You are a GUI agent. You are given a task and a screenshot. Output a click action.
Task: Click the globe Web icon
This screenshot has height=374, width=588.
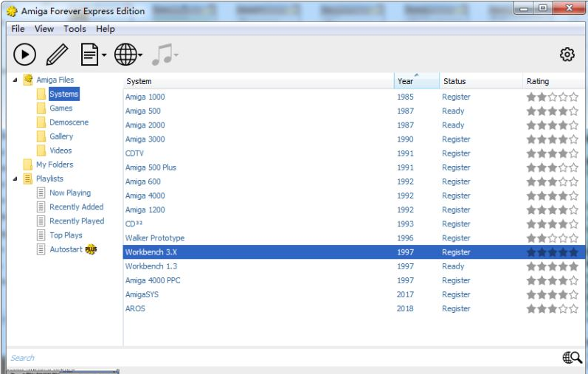(x=125, y=55)
